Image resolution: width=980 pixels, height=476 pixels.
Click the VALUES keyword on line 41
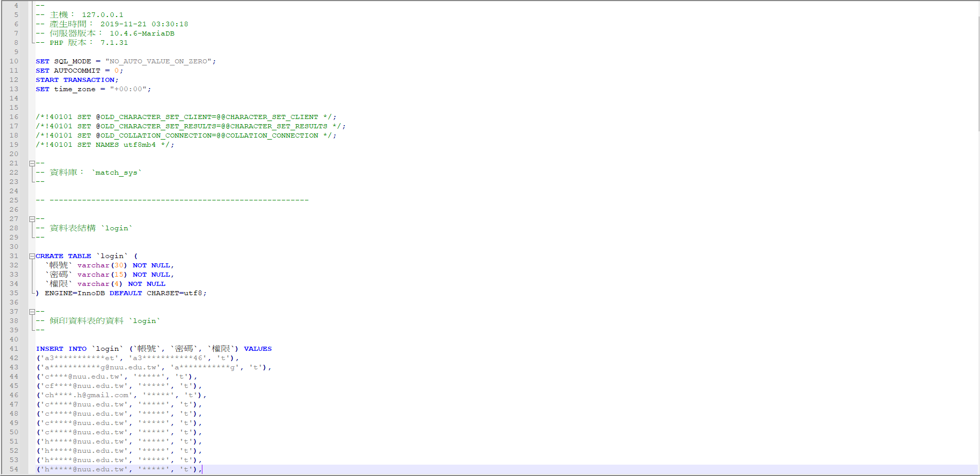pos(258,349)
